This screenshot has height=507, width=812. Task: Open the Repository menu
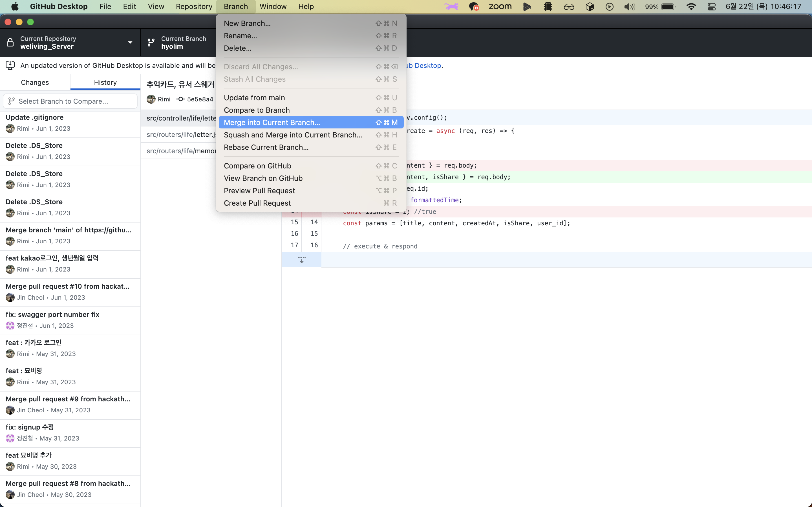click(x=194, y=7)
